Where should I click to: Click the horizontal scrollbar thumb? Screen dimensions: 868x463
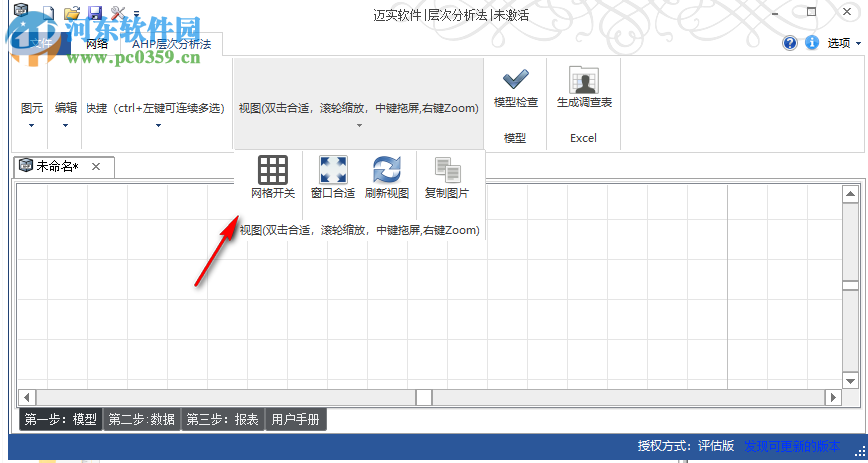(x=424, y=397)
